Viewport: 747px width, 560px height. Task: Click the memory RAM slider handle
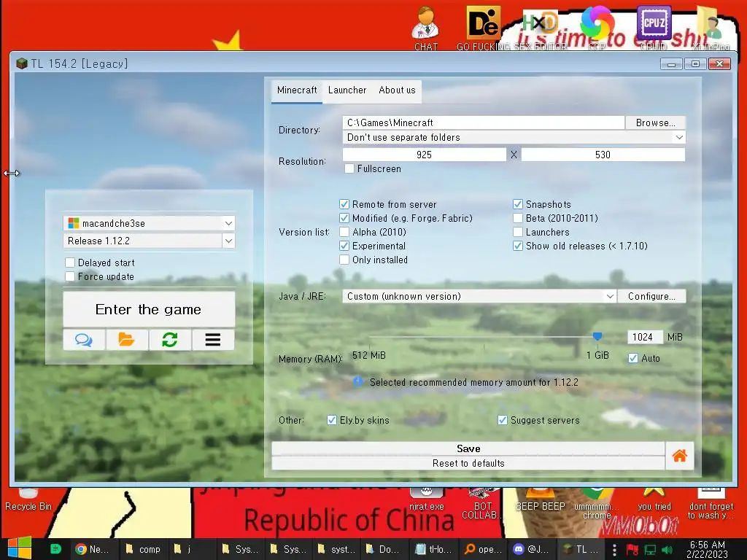(597, 337)
